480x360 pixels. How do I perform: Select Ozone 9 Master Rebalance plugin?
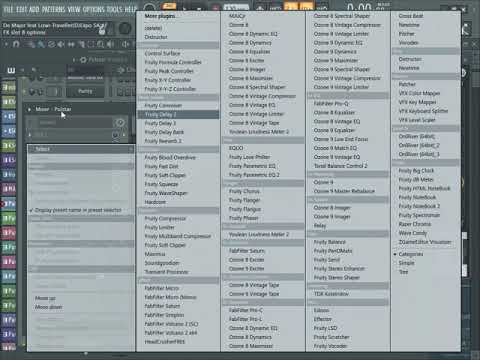344,191
